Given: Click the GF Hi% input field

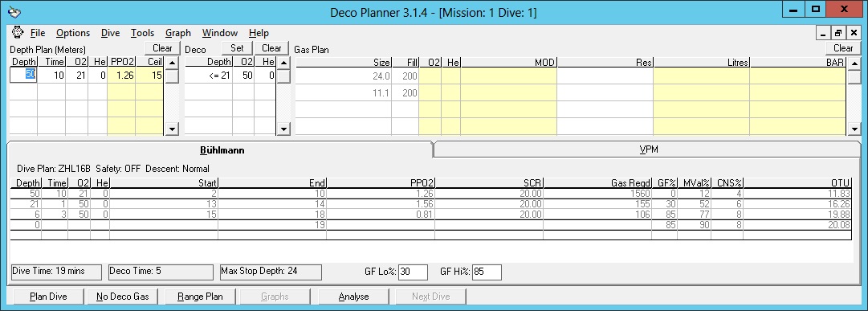Looking at the screenshot, I should point(487,272).
